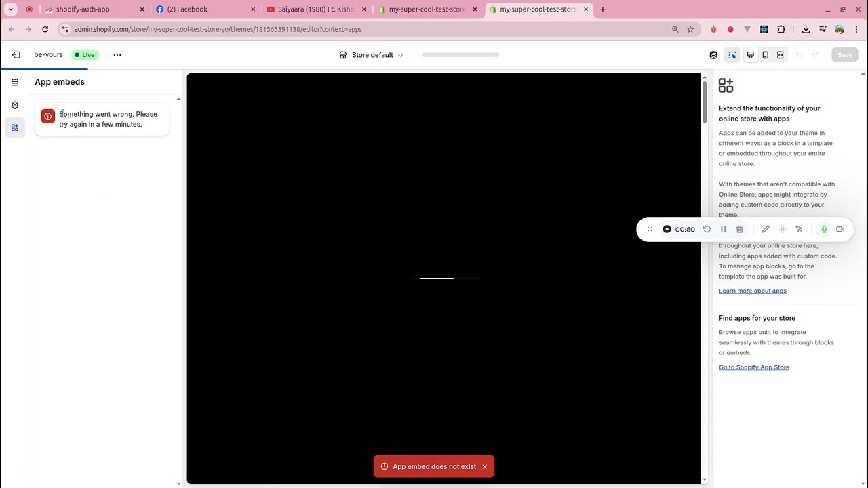The height and width of the screenshot is (488, 868).
Task: Click the cursor effects arrow in recorder
Action: point(799,229)
